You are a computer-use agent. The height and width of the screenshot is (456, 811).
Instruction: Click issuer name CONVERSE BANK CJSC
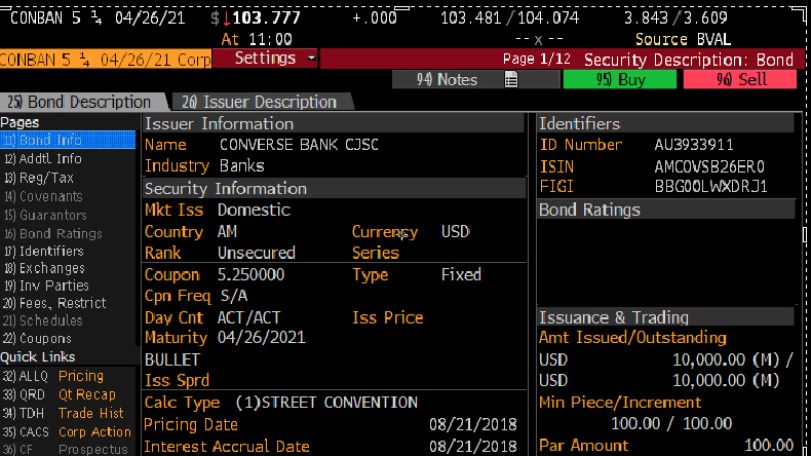click(x=299, y=144)
